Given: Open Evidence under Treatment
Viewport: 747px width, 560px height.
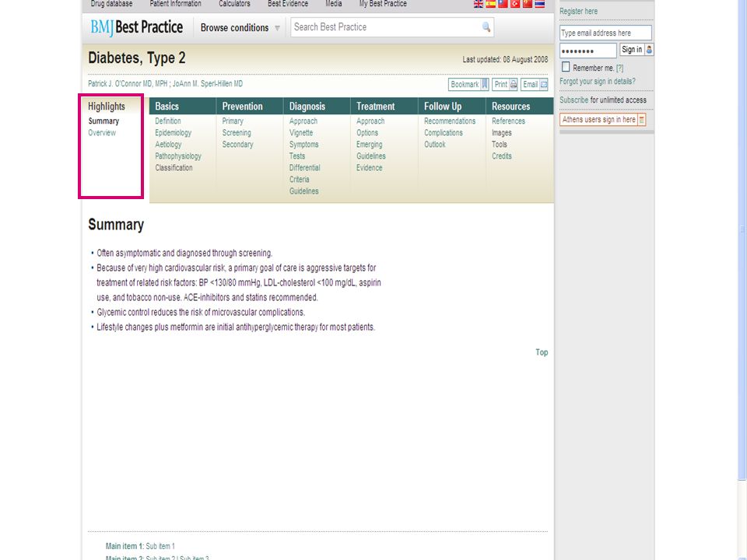Looking at the screenshot, I should click(x=369, y=168).
